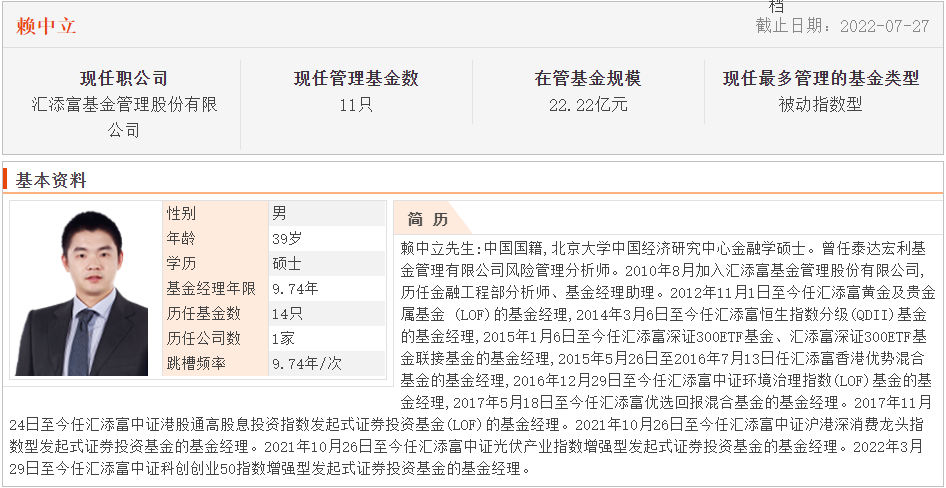This screenshot has width=946, height=488.
Task: Click the 14只 past funds value
Action: point(287,314)
